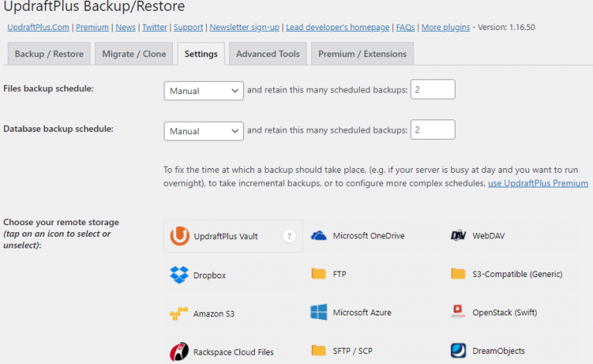Select the DreamObjects storage icon
The width and height of the screenshot is (593, 364).
[x=459, y=350]
